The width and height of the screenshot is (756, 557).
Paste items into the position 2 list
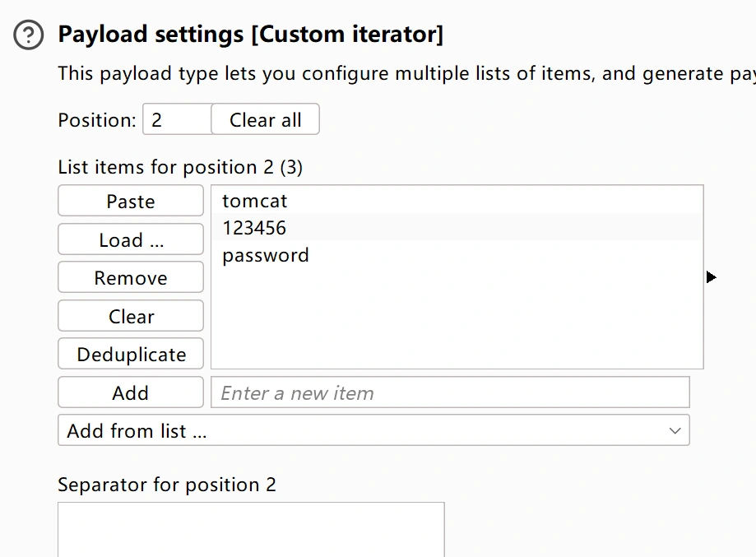[x=131, y=202]
